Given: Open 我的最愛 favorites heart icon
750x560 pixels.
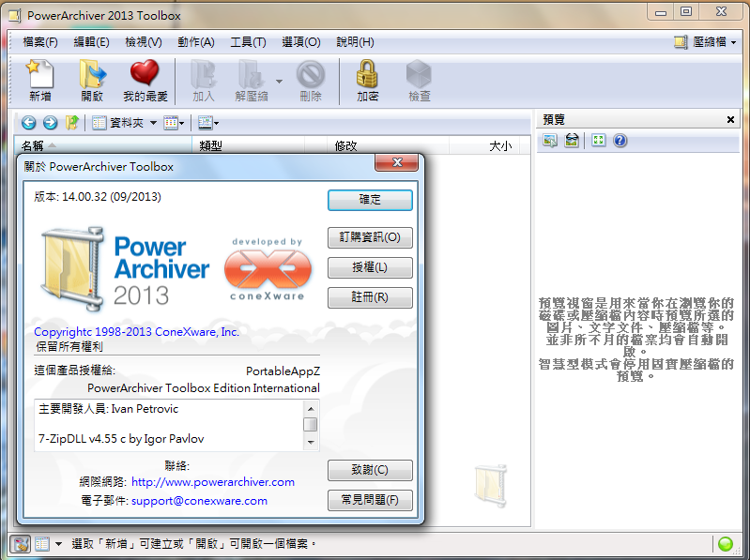Looking at the screenshot, I should tap(145, 81).
